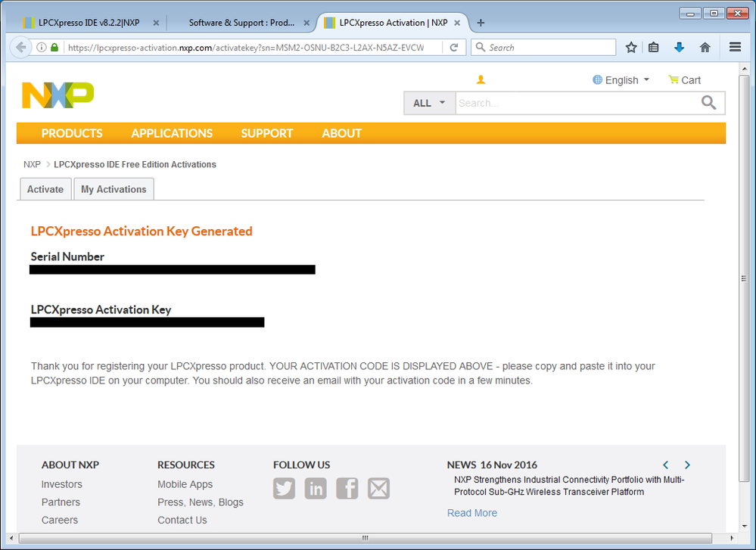Open the ABOUT menu

341,133
